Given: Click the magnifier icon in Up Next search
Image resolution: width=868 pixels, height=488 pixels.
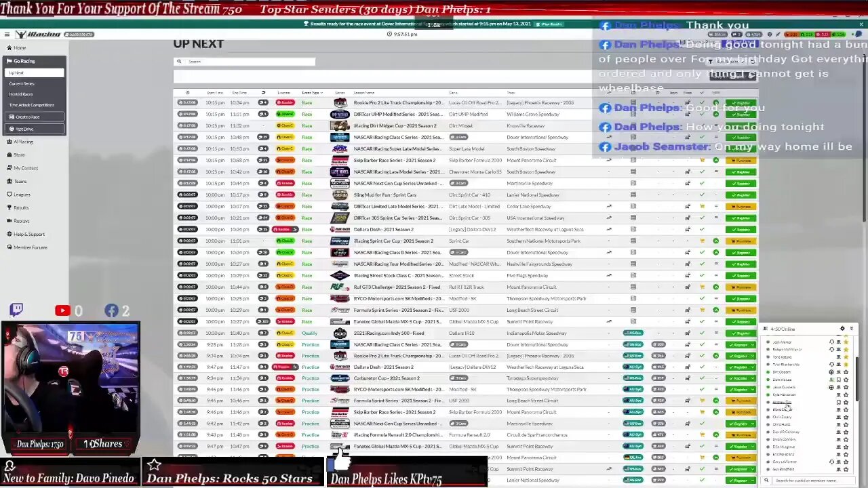Looking at the screenshot, I should [x=180, y=62].
